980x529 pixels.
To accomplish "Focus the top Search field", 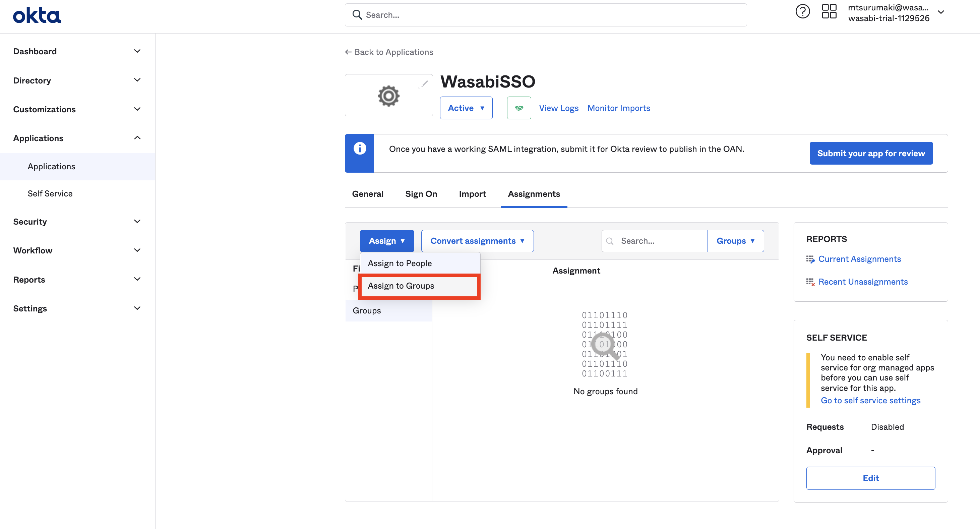I will [x=546, y=15].
